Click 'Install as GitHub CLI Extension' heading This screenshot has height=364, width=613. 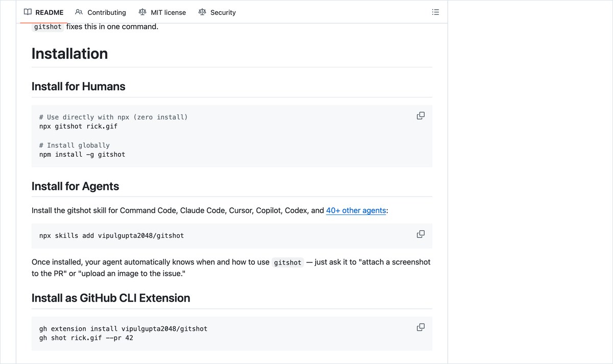(111, 298)
